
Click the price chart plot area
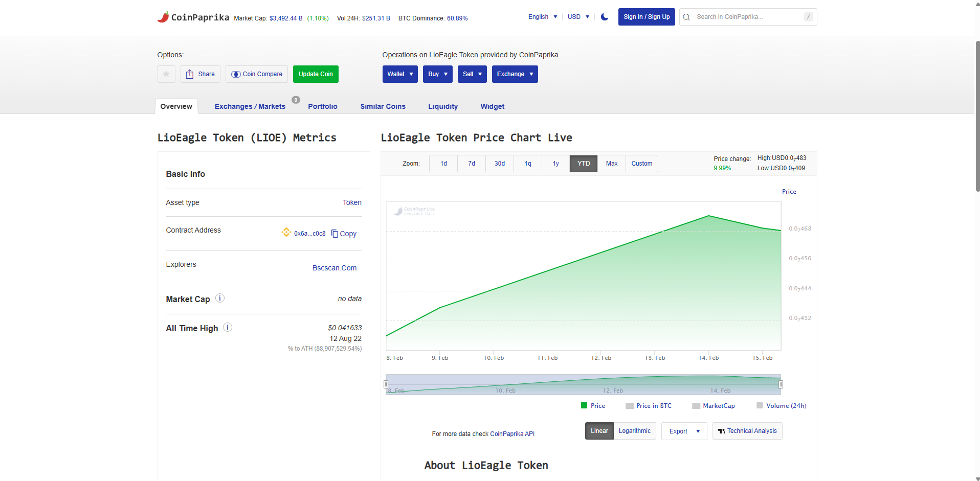(584, 276)
